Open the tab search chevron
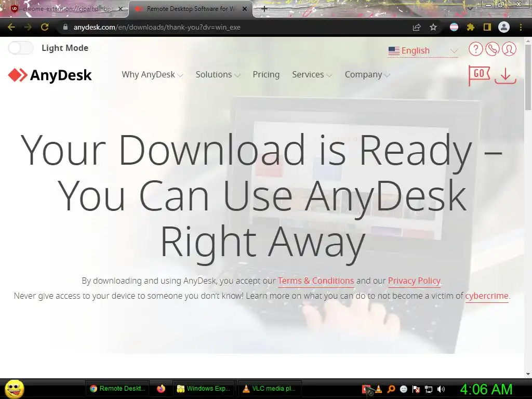 470,9
